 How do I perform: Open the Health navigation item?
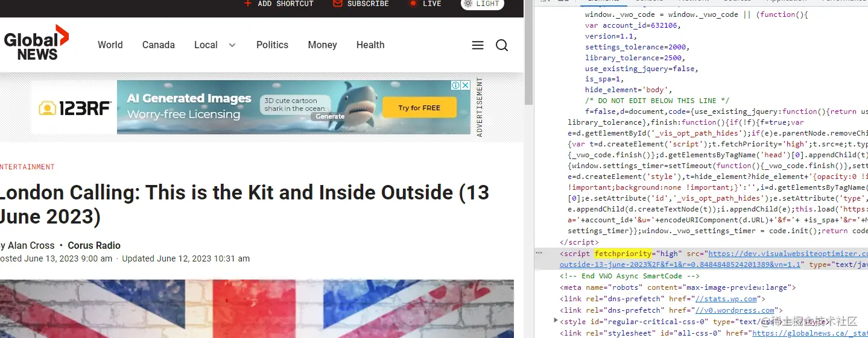(x=370, y=45)
